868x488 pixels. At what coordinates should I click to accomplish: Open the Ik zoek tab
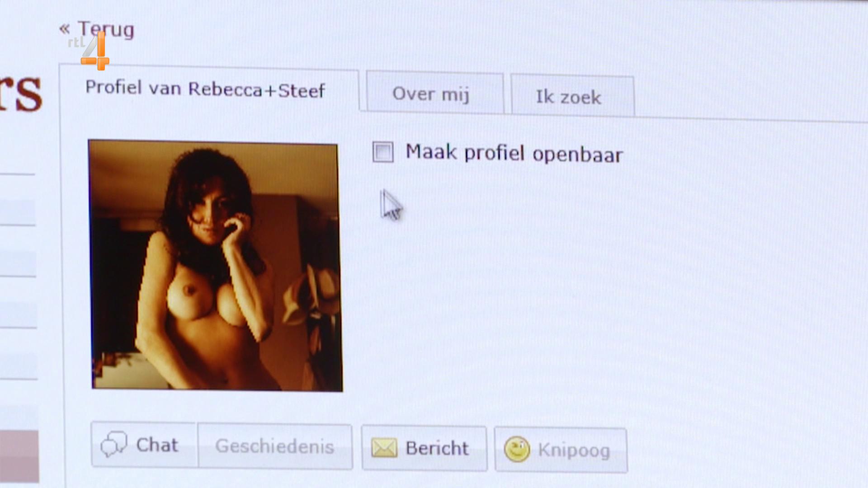click(572, 96)
